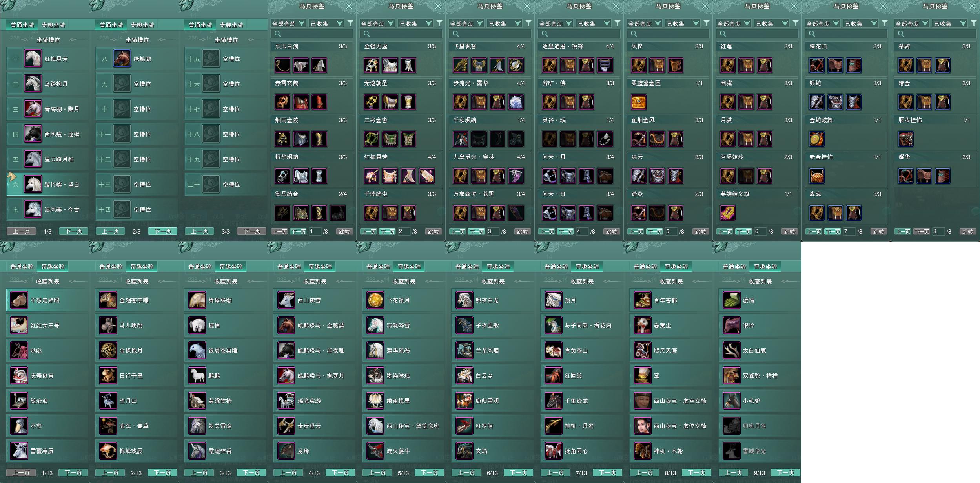
Task: Open 已收集 dropdown in 马具秘鉴 page 7 panel
Action: click(x=861, y=24)
